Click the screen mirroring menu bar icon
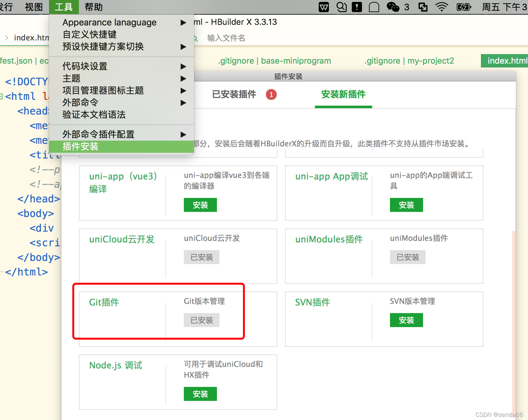 pos(423,7)
